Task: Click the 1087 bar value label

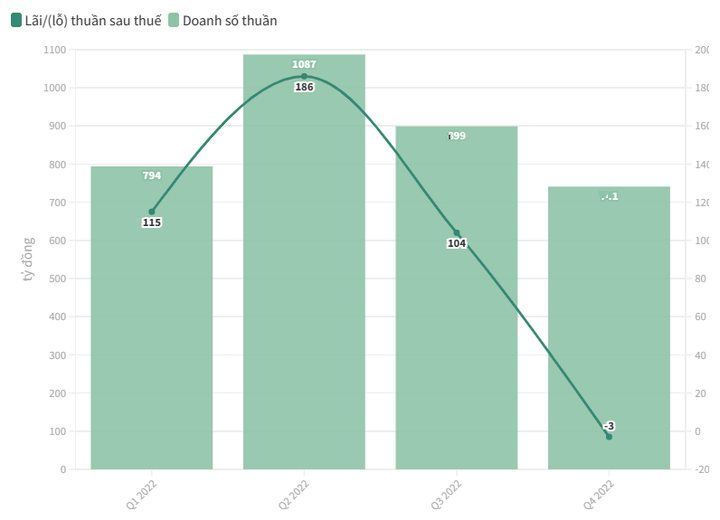Action: point(304,65)
